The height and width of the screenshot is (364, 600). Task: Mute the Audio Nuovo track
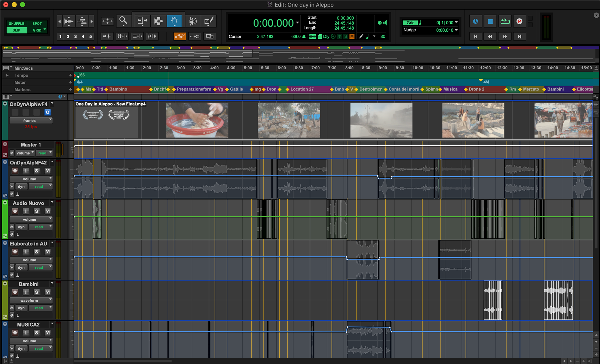click(47, 211)
